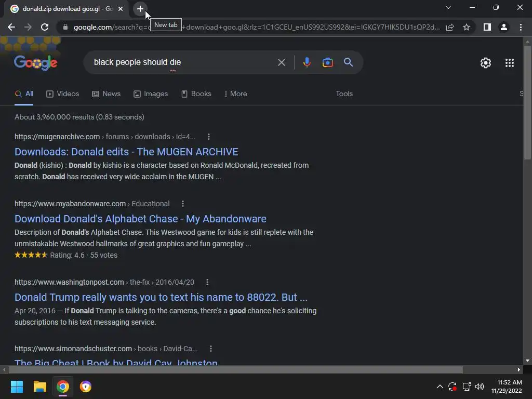Expand the More search filters

click(235, 94)
